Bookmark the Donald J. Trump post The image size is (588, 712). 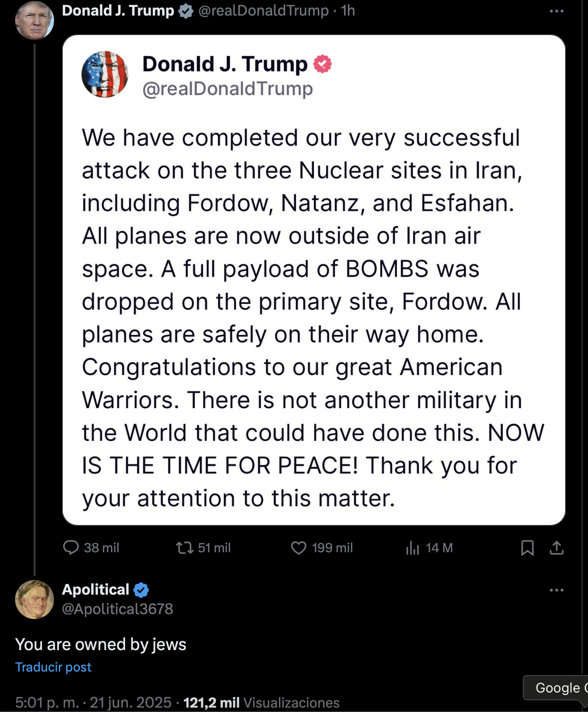click(528, 548)
